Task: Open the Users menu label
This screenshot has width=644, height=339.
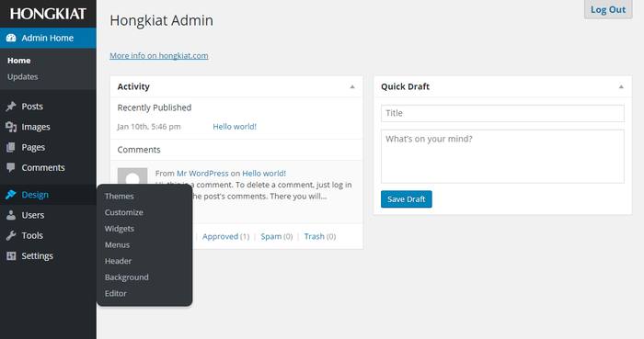Action: pyautogui.click(x=33, y=215)
